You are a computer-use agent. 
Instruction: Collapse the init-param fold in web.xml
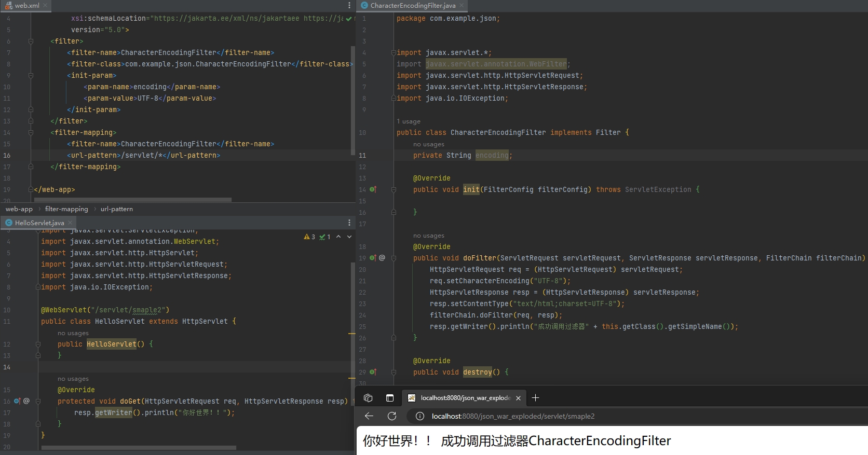31,75
